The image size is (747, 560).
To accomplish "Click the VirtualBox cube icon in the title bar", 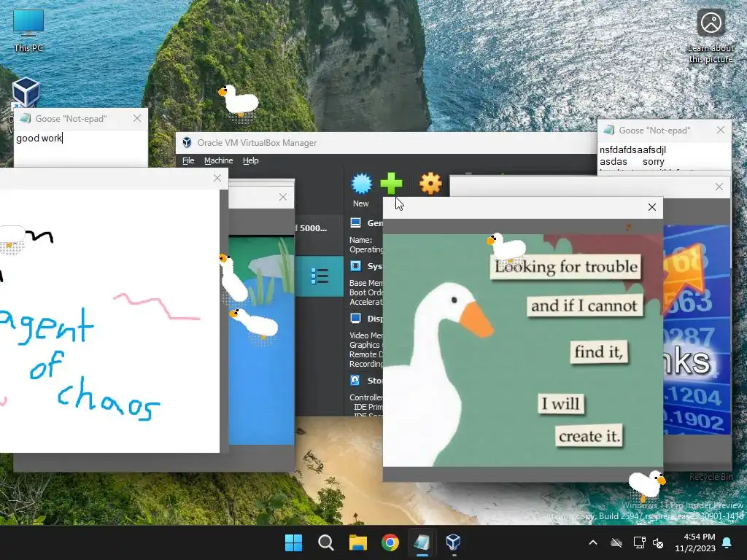I will click(187, 142).
